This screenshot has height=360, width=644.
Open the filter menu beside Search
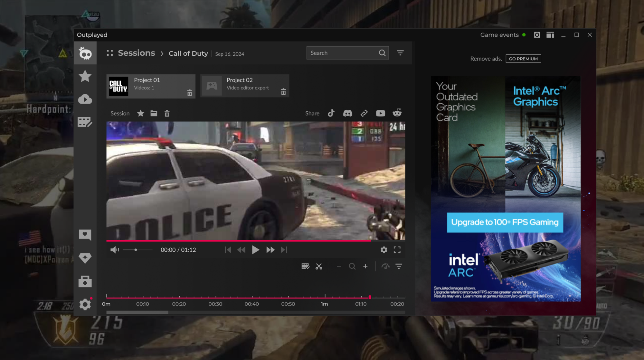(x=400, y=53)
